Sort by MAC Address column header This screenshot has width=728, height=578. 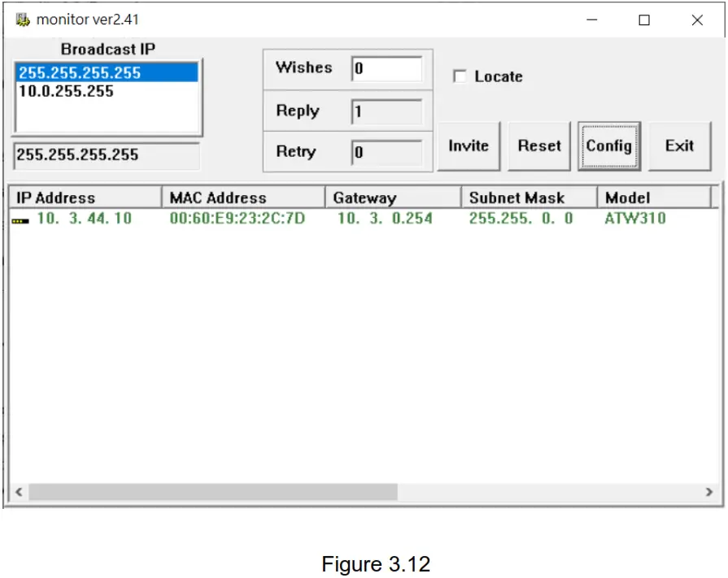pos(243,198)
